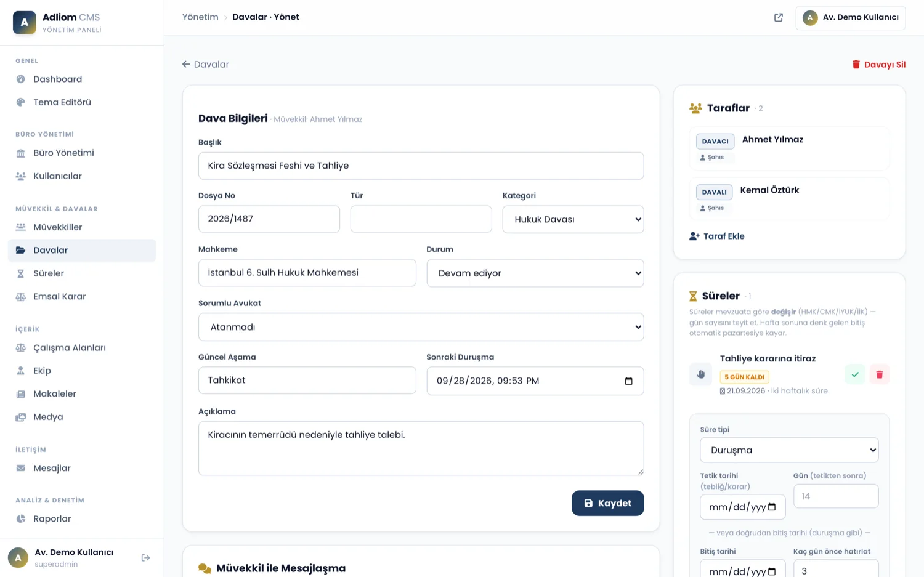Open Çalışma Alanları in the sidebar

point(82,348)
